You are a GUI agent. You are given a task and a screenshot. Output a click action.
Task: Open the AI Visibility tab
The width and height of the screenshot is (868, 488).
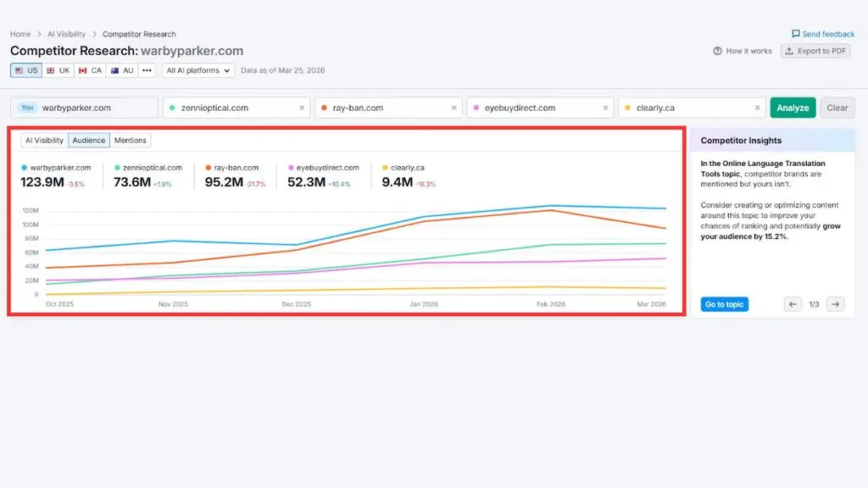click(x=44, y=141)
